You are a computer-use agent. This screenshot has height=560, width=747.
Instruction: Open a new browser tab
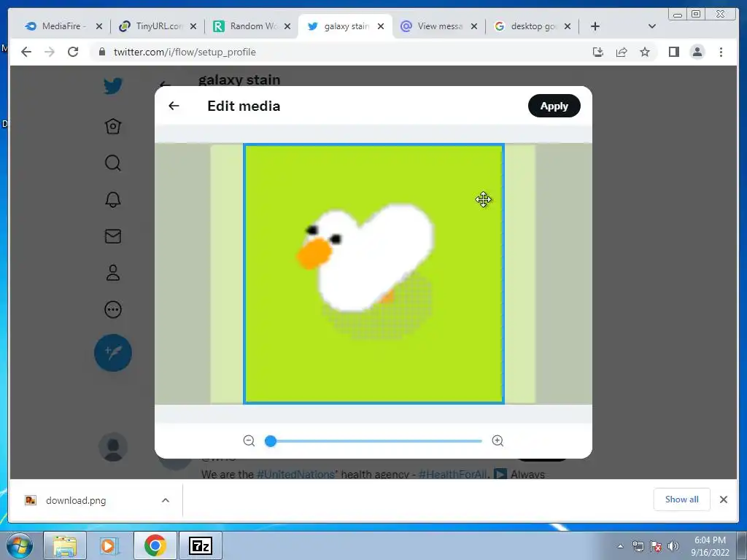pyautogui.click(x=595, y=26)
